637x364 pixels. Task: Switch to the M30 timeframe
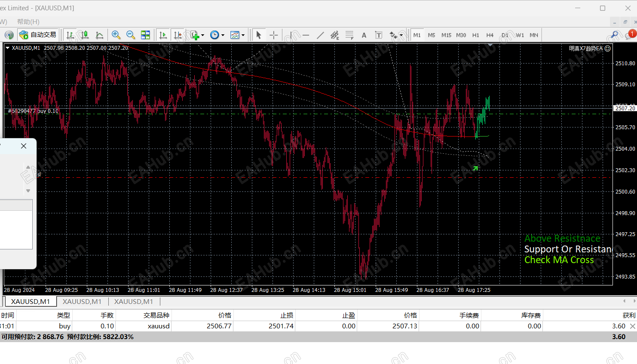point(461,35)
